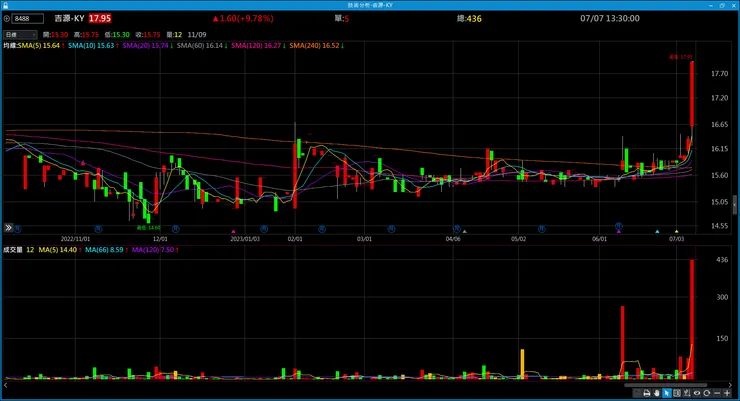Screen dimensions: 740x401
Task: Click the 成交量 volume panel label
Action: (13, 250)
